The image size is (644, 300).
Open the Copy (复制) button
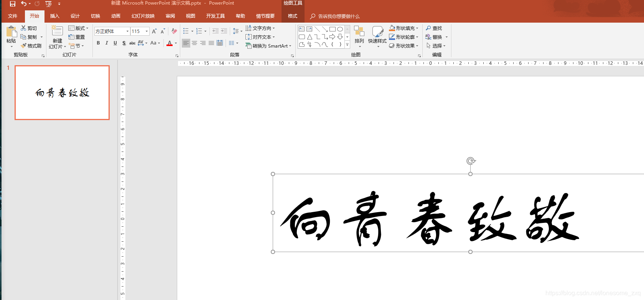point(29,37)
